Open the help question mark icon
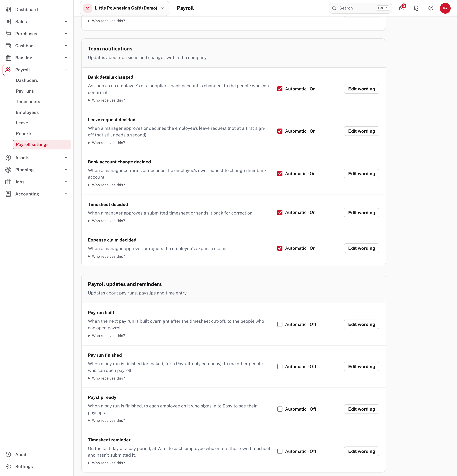457x476 pixels. pos(431,8)
